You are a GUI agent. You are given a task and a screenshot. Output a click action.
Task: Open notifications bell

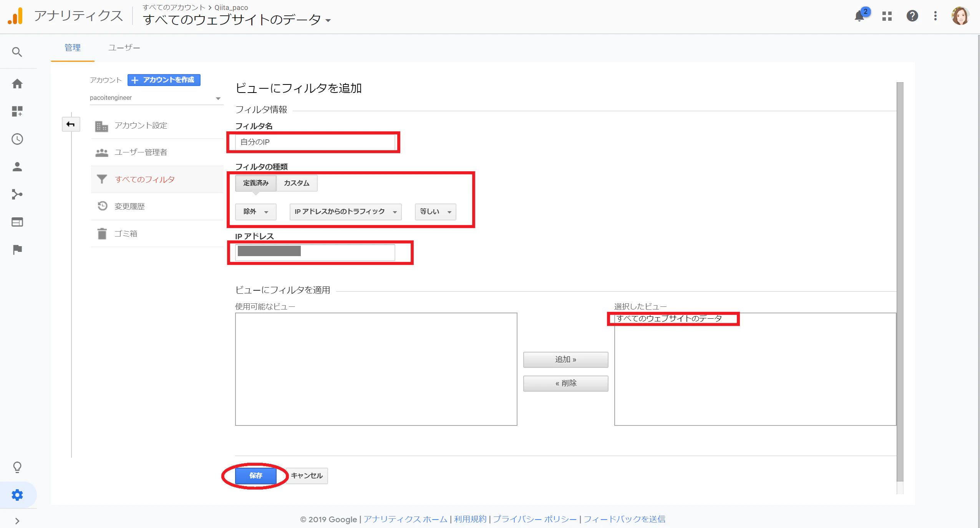pos(860,16)
